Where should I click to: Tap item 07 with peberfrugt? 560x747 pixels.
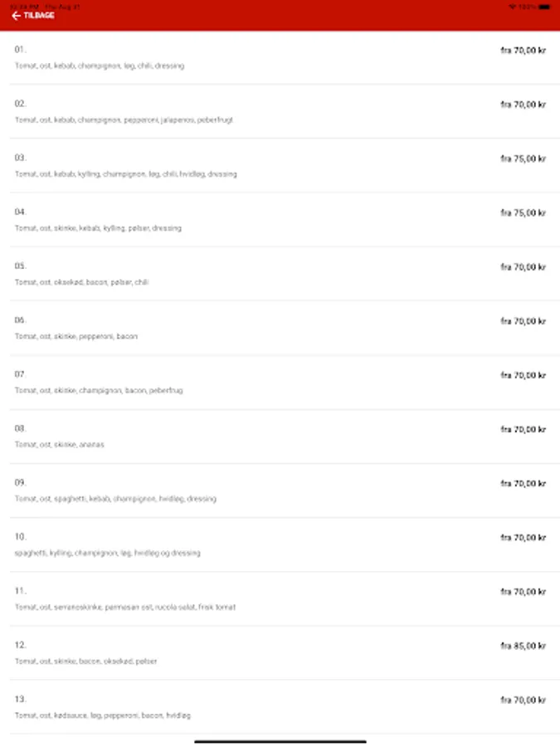(280, 382)
